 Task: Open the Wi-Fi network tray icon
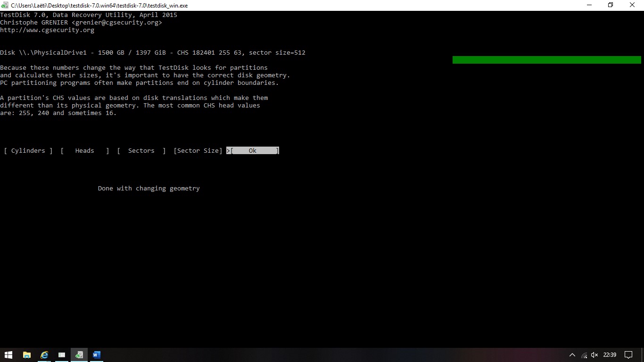click(x=585, y=355)
